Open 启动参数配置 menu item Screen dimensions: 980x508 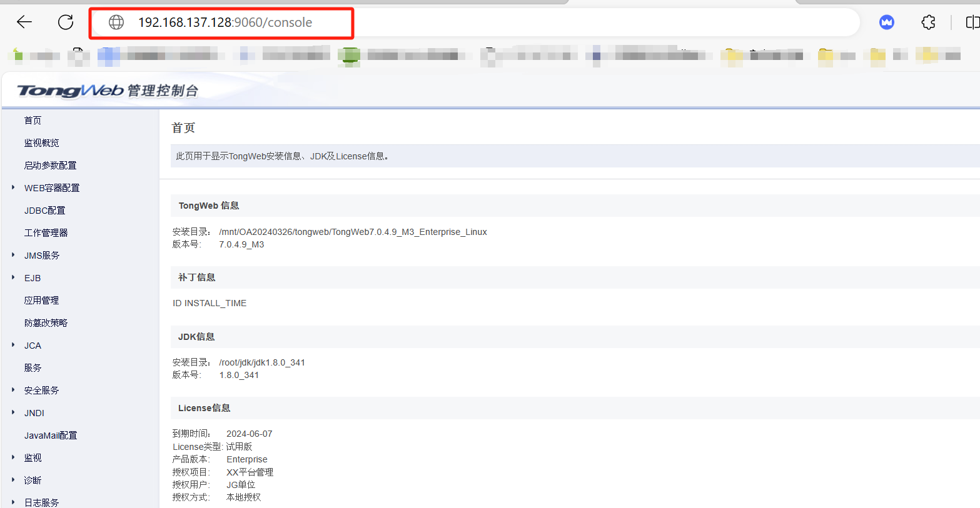(50, 166)
